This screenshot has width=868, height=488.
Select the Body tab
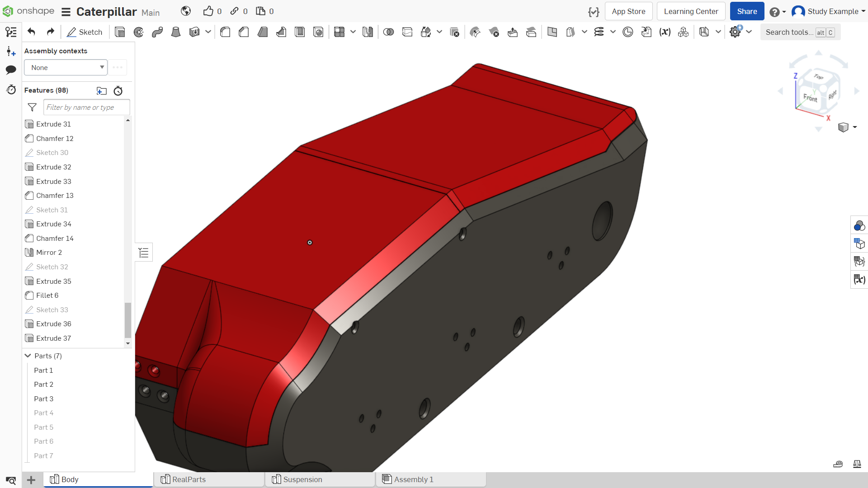(x=98, y=479)
